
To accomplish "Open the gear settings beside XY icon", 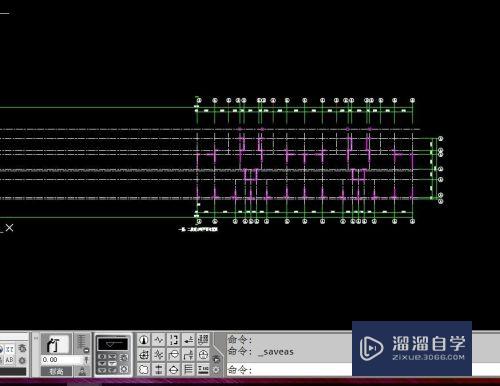I will pyautogui.click(x=22, y=348).
